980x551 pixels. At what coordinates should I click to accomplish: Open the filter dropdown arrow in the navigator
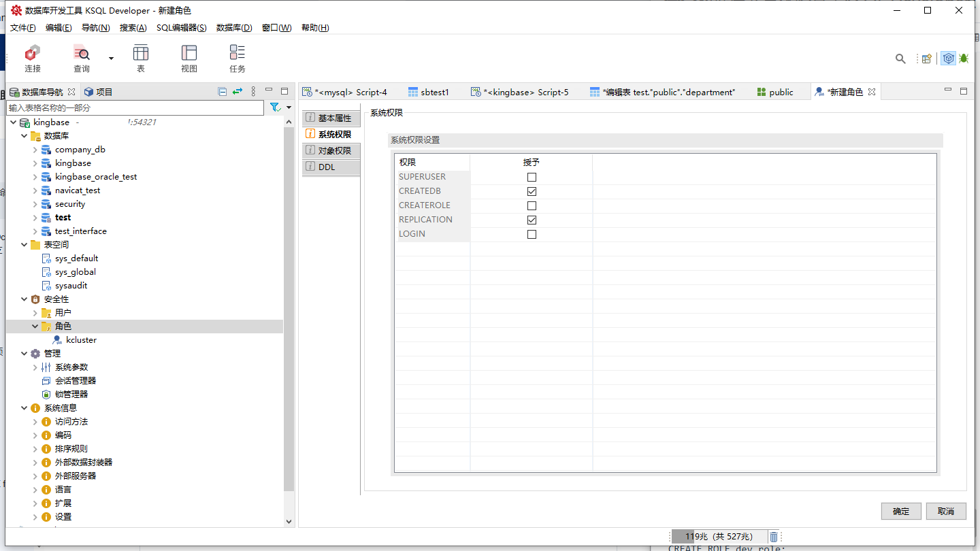click(289, 107)
